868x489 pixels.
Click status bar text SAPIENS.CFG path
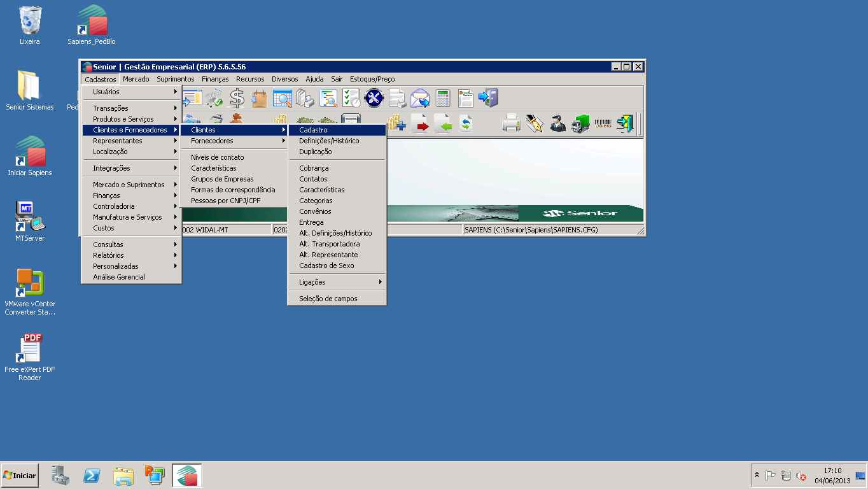[x=531, y=230]
